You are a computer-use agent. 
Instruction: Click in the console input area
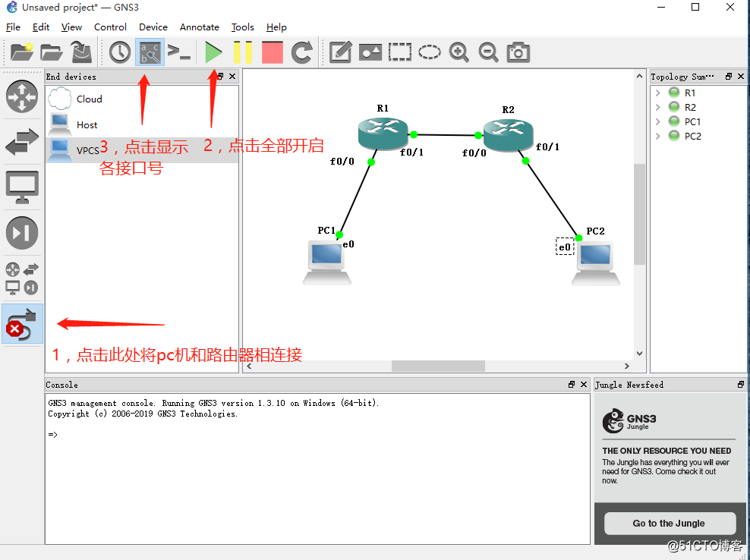click(317, 468)
